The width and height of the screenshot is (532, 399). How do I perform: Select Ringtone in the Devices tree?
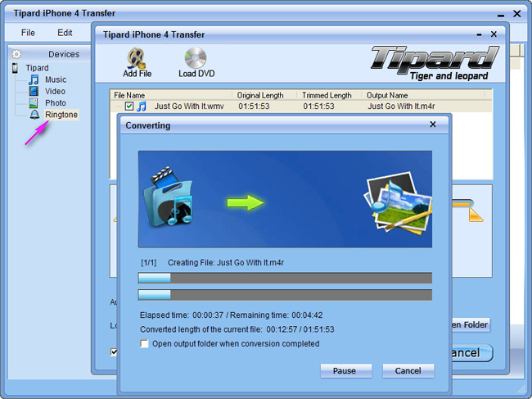[x=61, y=115]
